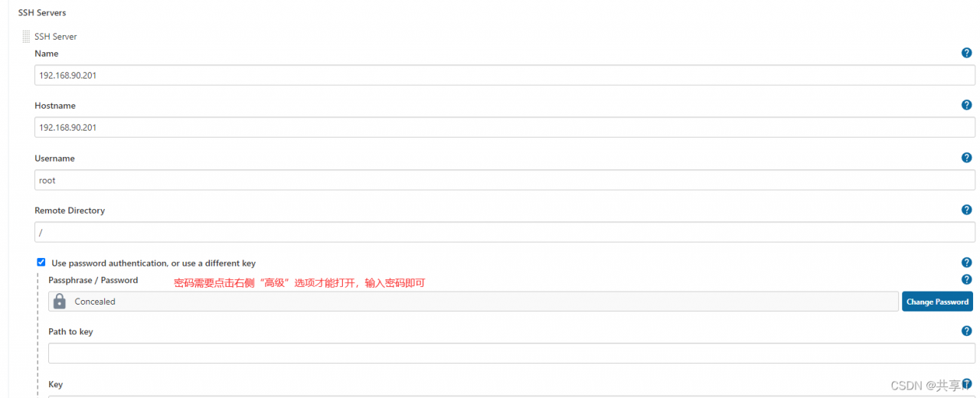Select the Username field containing root
The image size is (980, 398).
505,180
